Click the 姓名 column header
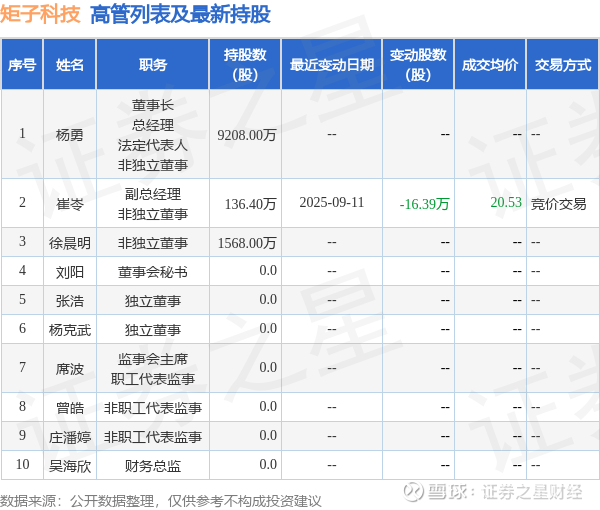The image size is (600, 510). click(69, 65)
